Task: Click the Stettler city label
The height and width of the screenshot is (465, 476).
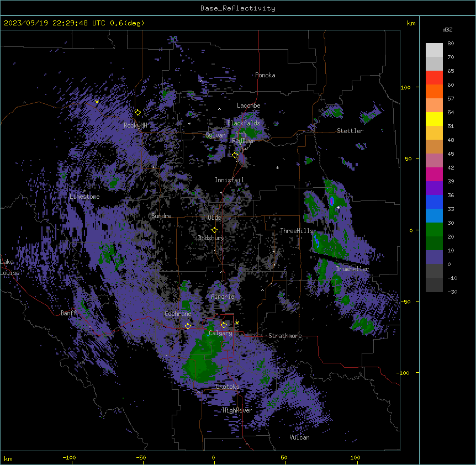Action: [350, 131]
